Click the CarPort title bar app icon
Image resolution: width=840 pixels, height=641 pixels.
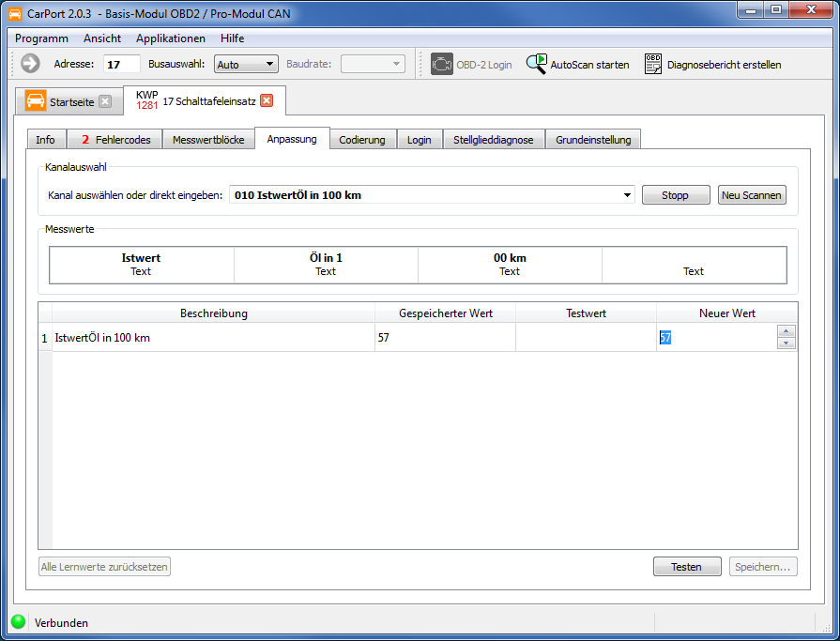coord(16,13)
